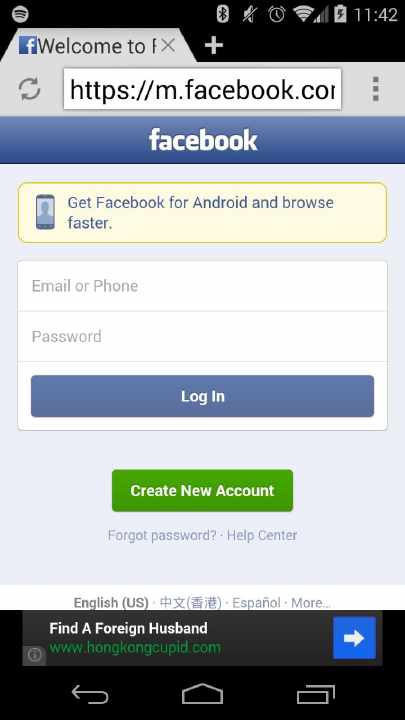Tap the Email or Phone field
405x720 pixels.
click(x=202, y=286)
